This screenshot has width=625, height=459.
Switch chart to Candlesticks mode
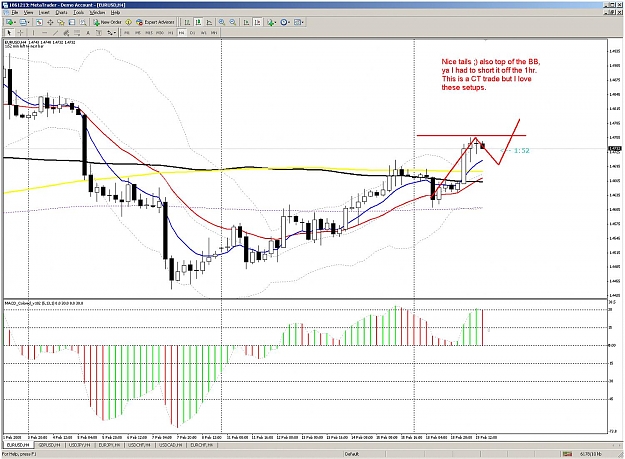coord(198,22)
